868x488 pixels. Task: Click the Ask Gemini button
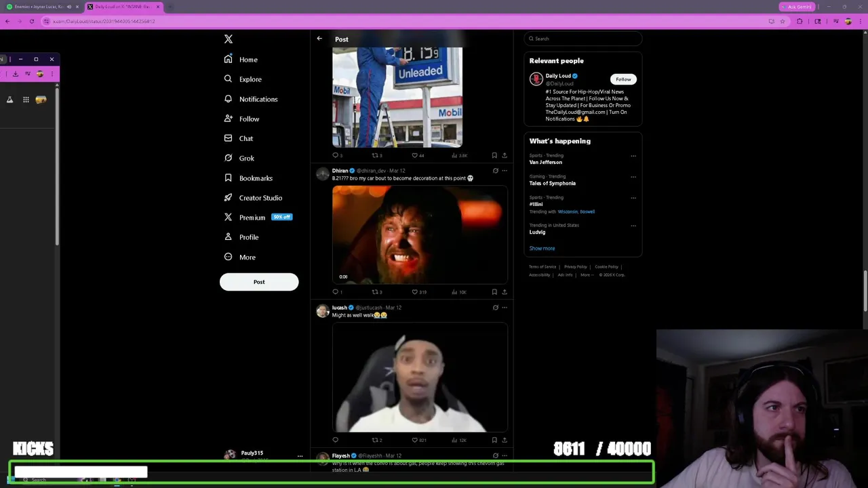pyautogui.click(x=797, y=7)
